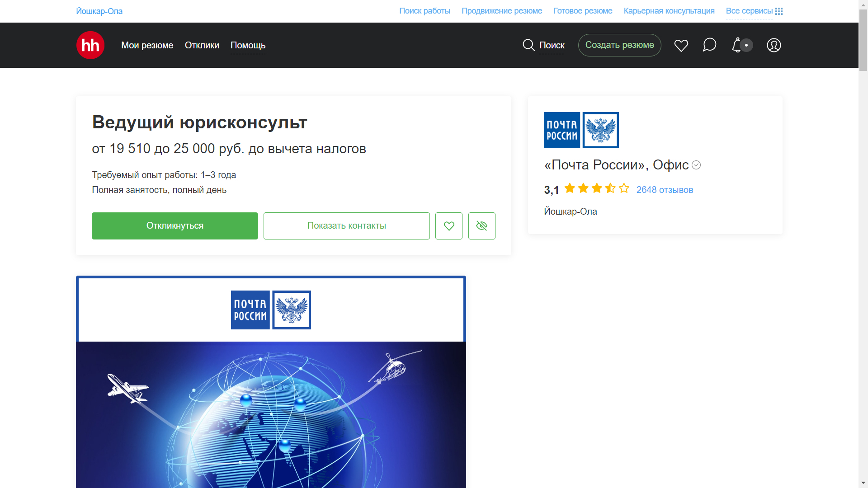Viewport: 868px width, 488px height.
Task: Expand Все сервисы menu
Action: coord(749,11)
